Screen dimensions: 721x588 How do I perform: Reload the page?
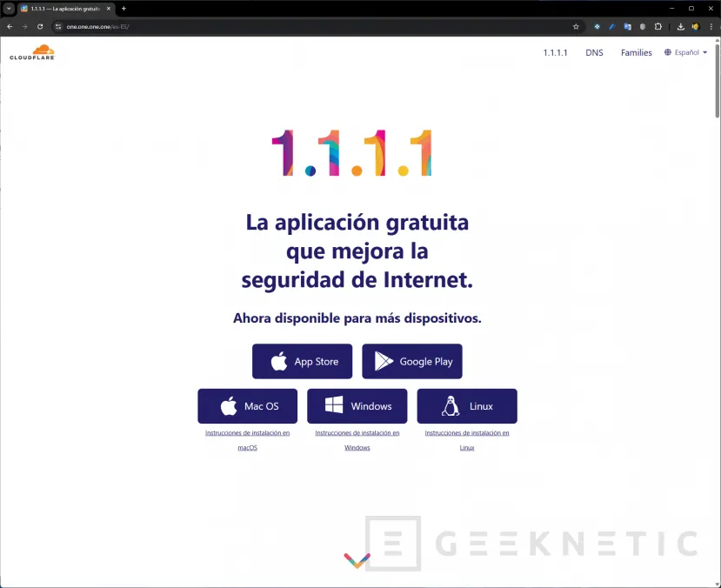coord(40,27)
